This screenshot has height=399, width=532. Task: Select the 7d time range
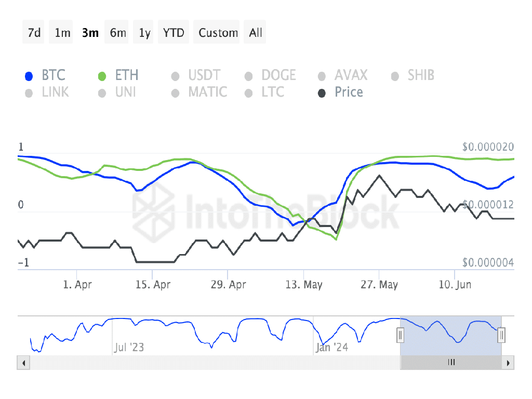coord(34,33)
